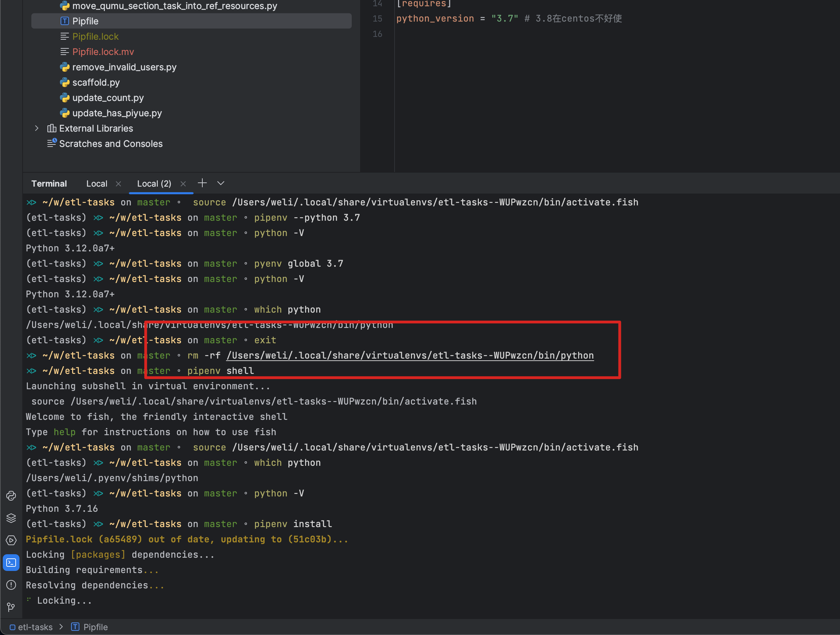The height and width of the screenshot is (635, 840).
Task: Open Pipfile.lock.mv file in tree
Action: point(103,52)
